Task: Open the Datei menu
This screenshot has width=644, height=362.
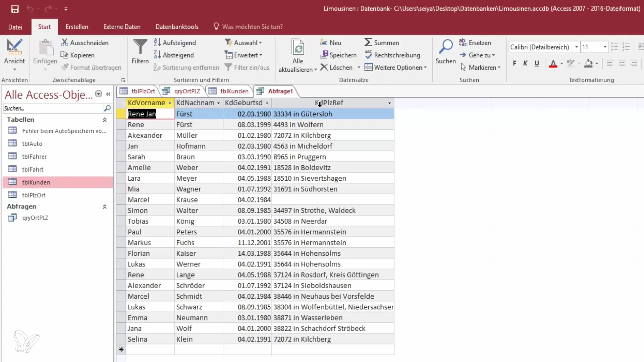Action: (15, 27)
